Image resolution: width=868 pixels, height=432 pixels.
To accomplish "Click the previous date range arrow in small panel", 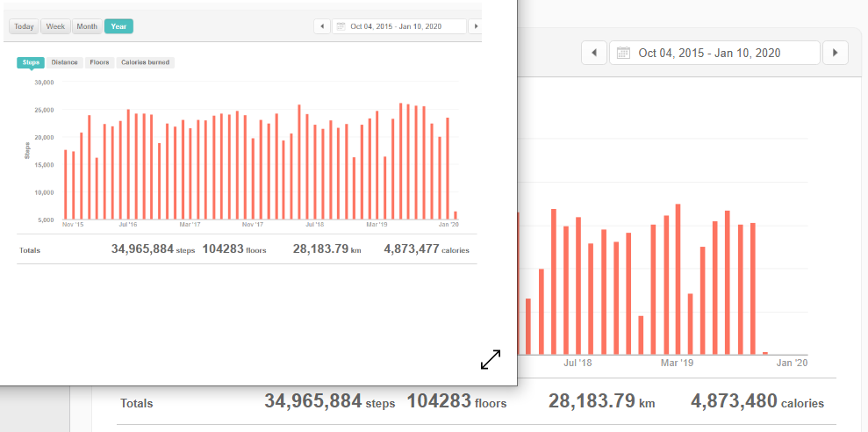I will click(321, 26).
